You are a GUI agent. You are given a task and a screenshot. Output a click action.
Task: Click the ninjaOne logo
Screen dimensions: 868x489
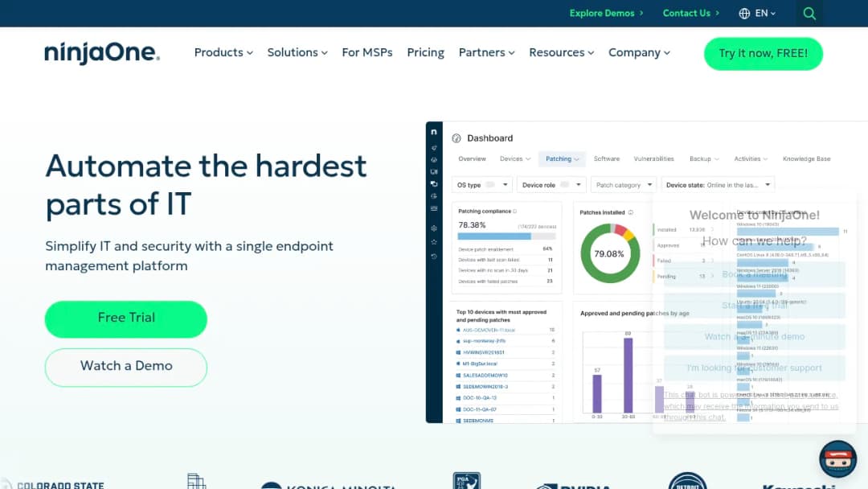coord(102,52)
